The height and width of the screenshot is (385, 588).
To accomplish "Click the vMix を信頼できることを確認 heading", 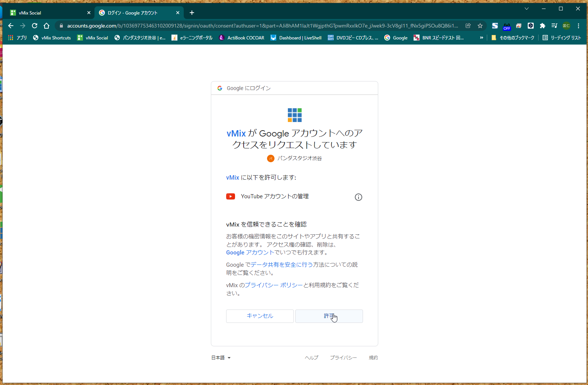I will click(266, 224).
